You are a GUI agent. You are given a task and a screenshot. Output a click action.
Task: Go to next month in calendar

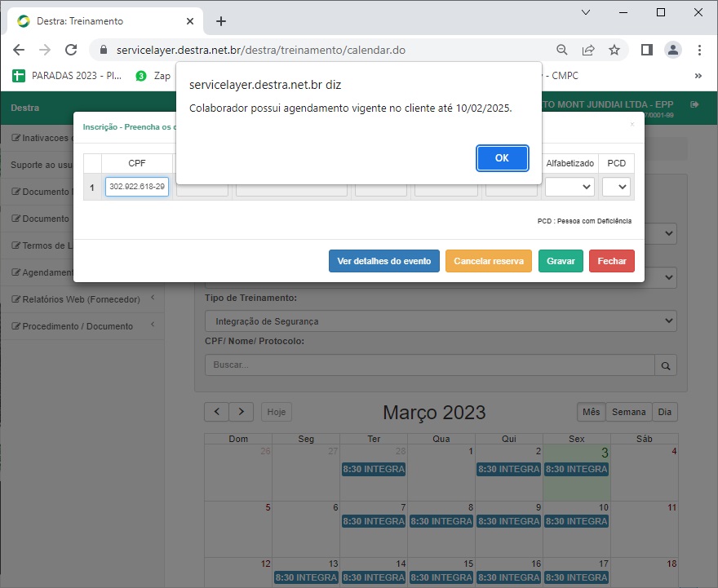[242, 412]
